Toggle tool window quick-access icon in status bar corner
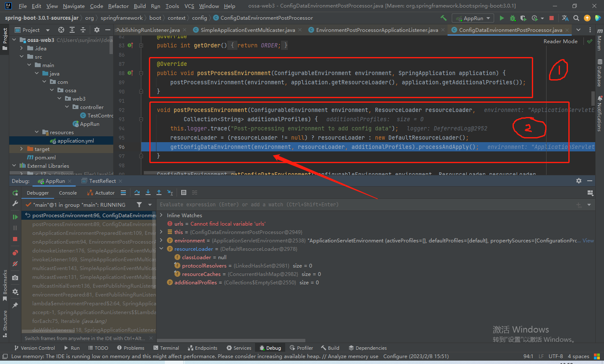This screenshot has height=364, width=604. click(x=5, y=356)
